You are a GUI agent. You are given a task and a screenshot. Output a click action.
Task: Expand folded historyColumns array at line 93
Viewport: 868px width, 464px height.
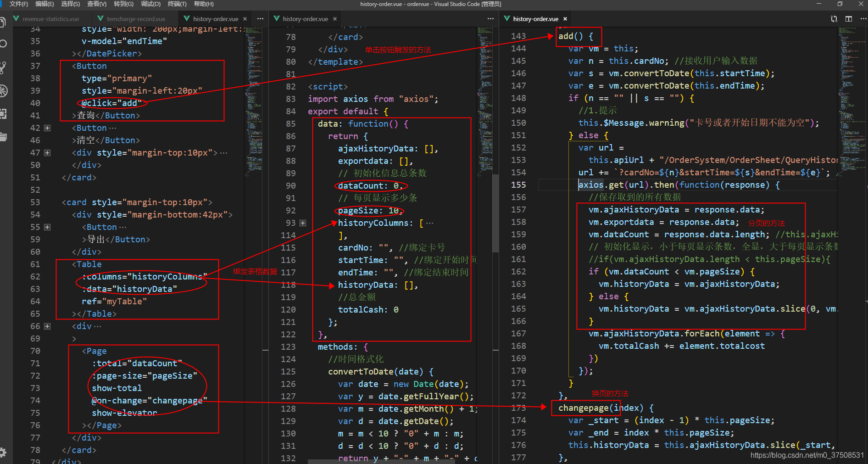pos(303,223)
